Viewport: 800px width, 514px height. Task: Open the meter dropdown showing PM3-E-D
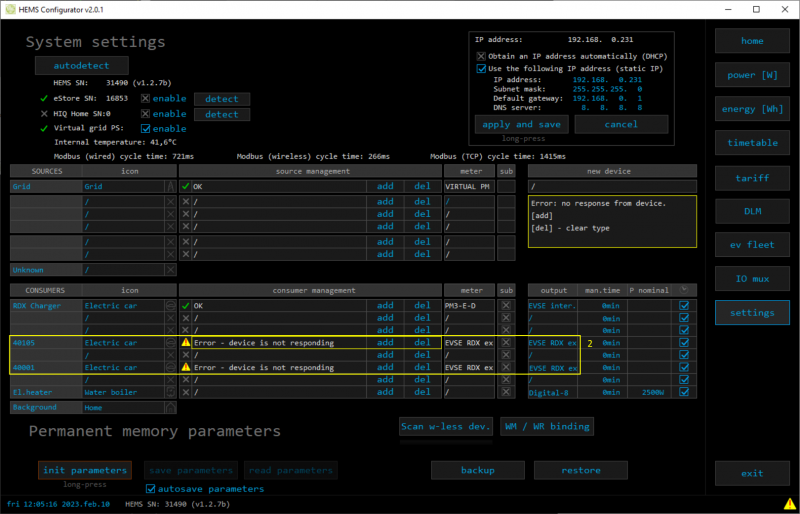(x=468, y=305)
